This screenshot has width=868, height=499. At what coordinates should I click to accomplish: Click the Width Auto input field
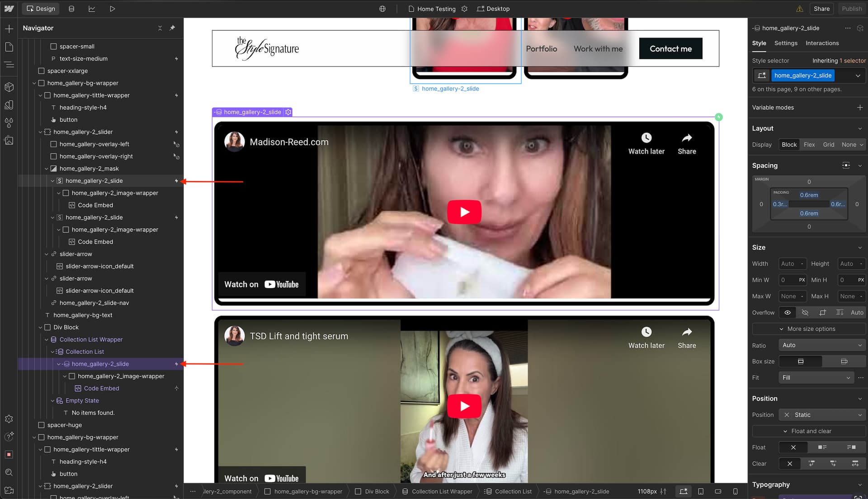tap(793, 264)
